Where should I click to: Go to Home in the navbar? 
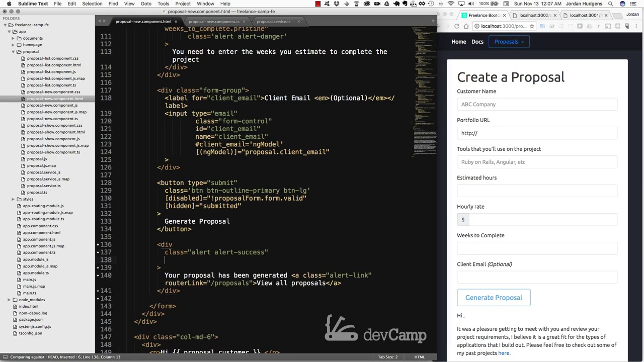click(x=458, y=42)
